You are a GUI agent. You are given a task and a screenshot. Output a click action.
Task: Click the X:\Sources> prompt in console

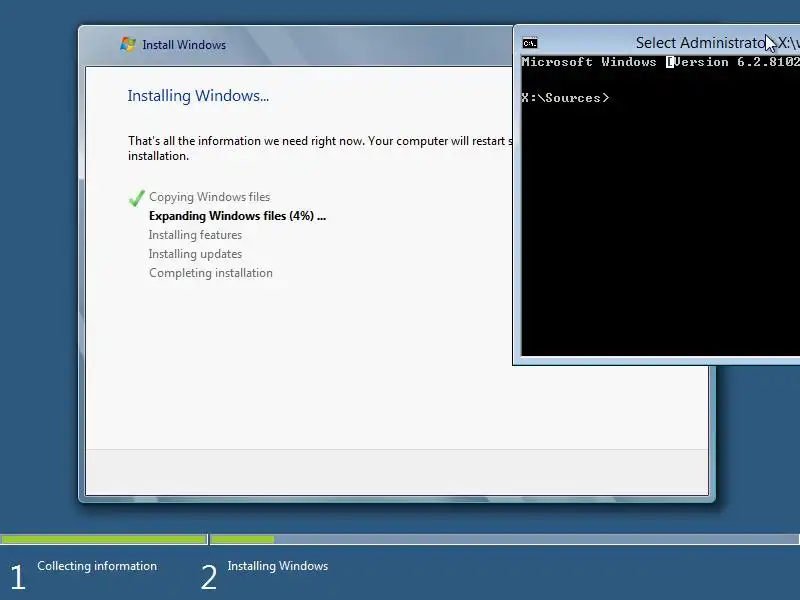click(x=565, y=98)
